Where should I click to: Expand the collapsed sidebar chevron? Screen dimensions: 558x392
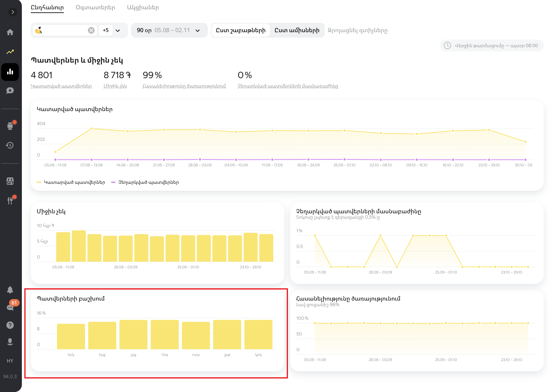click(13, 12)
